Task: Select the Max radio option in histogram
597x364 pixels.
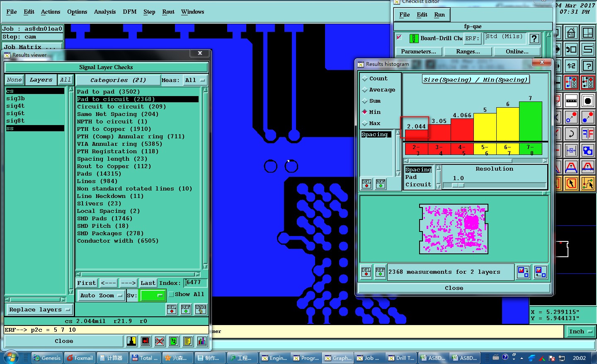Action: 371,123
